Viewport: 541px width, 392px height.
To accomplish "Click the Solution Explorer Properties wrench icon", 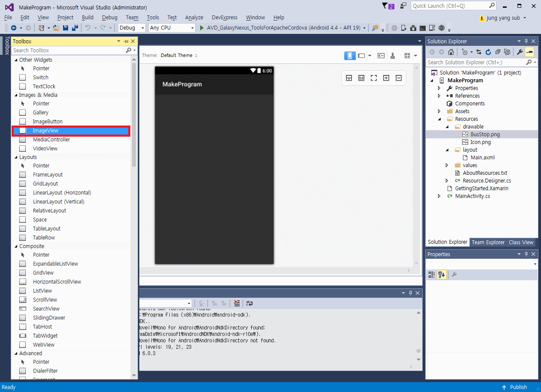I will click(x=520, y=52).
